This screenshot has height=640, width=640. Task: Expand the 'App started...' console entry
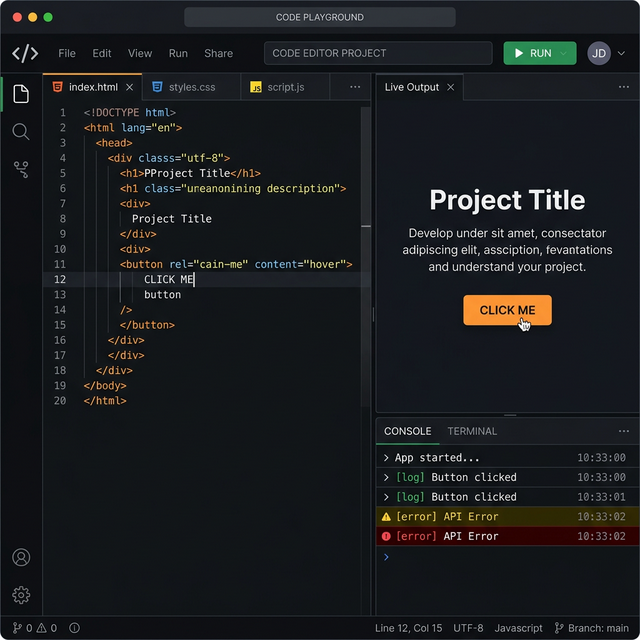386,458
